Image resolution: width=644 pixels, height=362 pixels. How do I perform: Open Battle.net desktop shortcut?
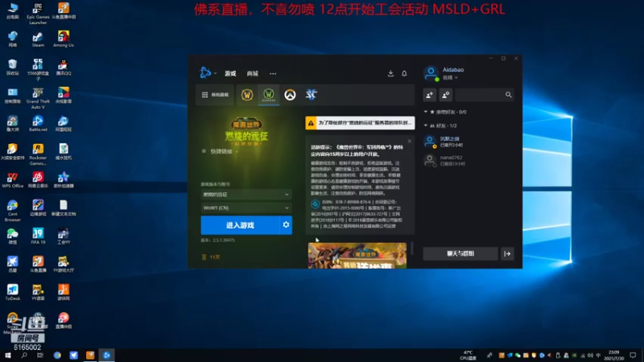coord(38,124)
